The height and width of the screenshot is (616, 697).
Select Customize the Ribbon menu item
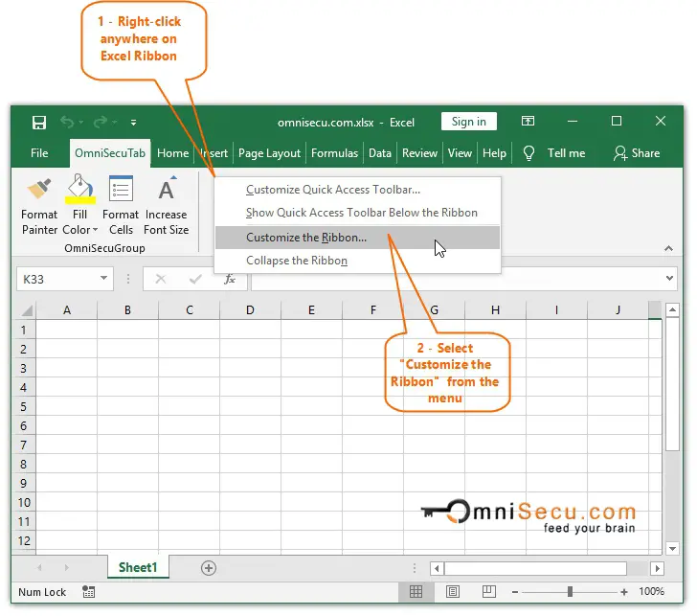click(x=357, y=238)
